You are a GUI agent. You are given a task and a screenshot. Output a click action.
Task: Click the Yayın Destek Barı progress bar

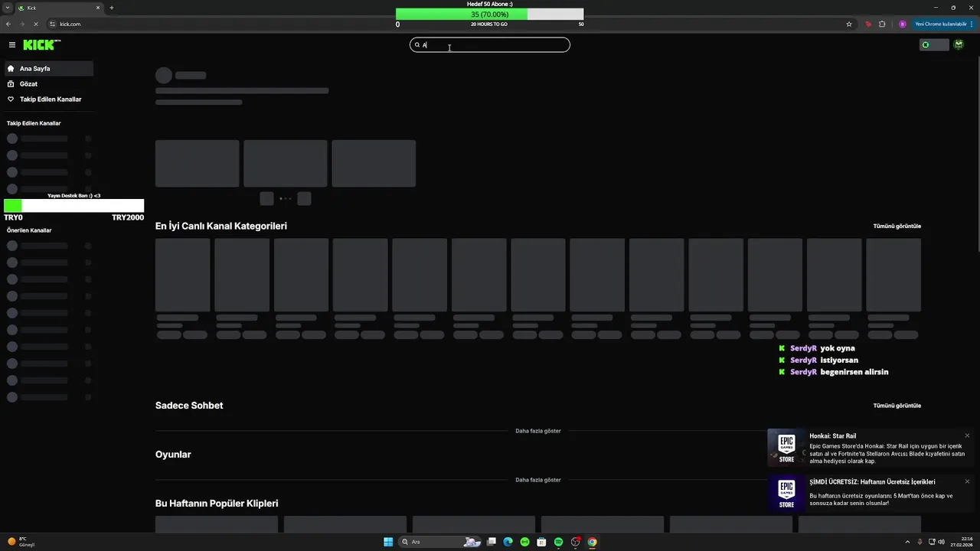73,206
